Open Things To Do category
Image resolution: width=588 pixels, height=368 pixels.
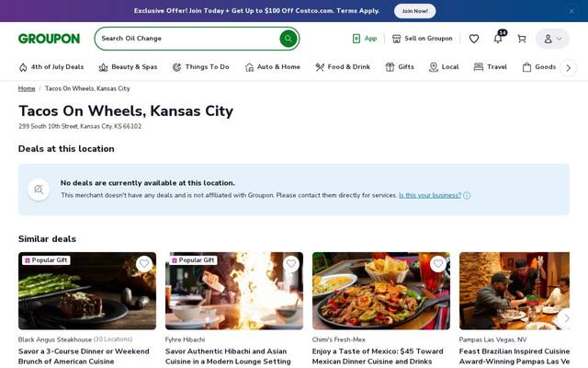tap(200, 67)
